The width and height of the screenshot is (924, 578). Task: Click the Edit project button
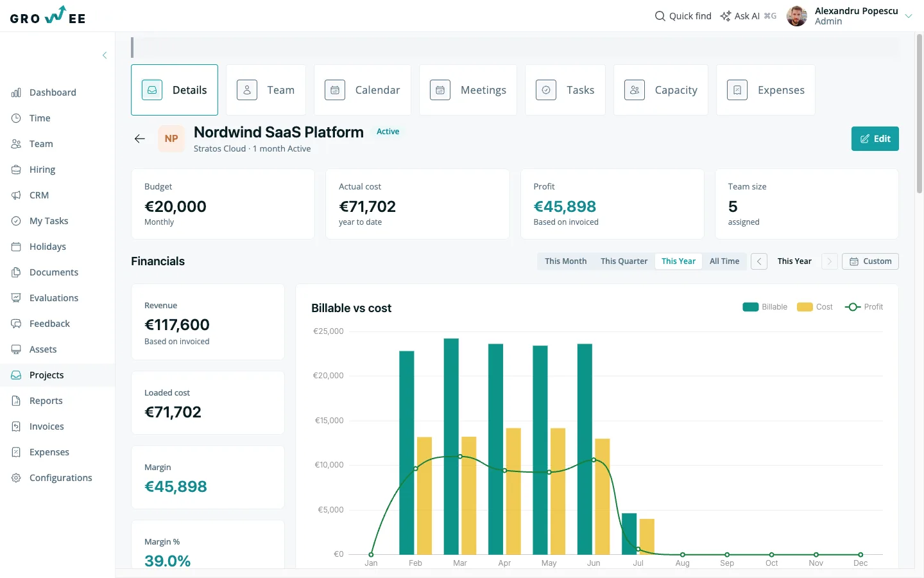[875, 139]
